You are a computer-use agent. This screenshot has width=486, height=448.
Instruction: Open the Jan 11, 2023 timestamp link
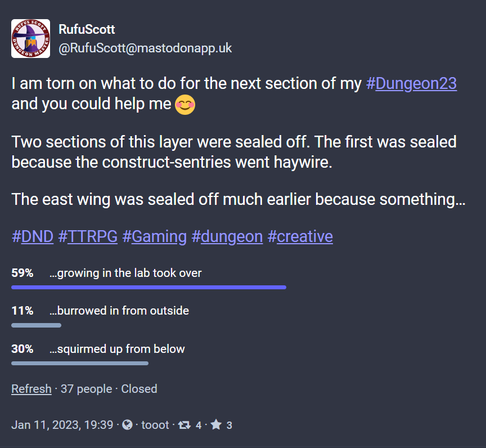[x=62, y=425]
